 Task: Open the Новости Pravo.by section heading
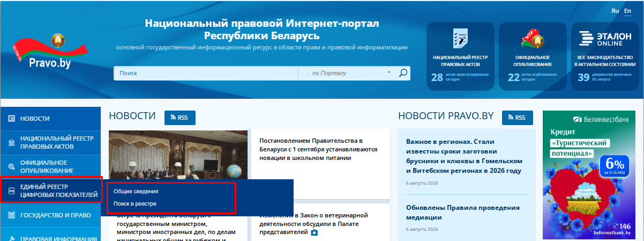coord(446,116)
